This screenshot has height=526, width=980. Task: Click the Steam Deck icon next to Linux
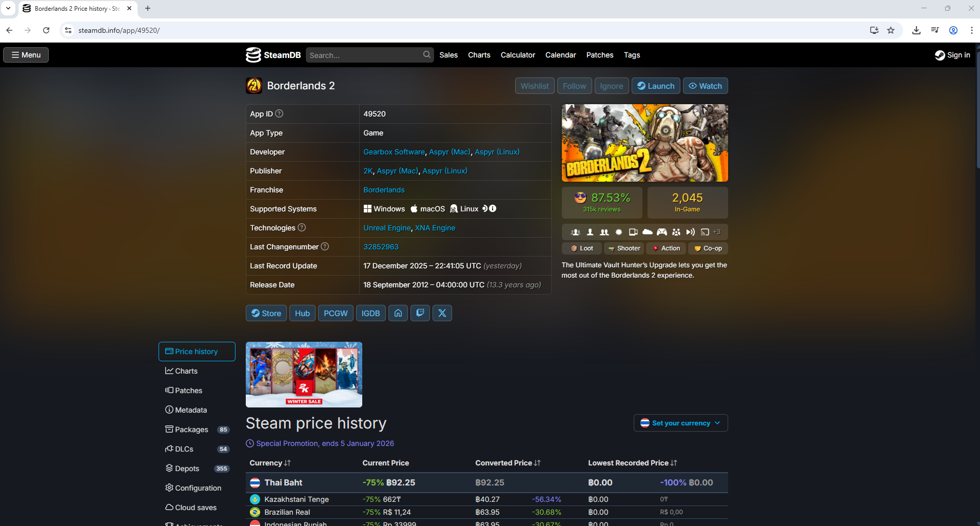point(485,208)
